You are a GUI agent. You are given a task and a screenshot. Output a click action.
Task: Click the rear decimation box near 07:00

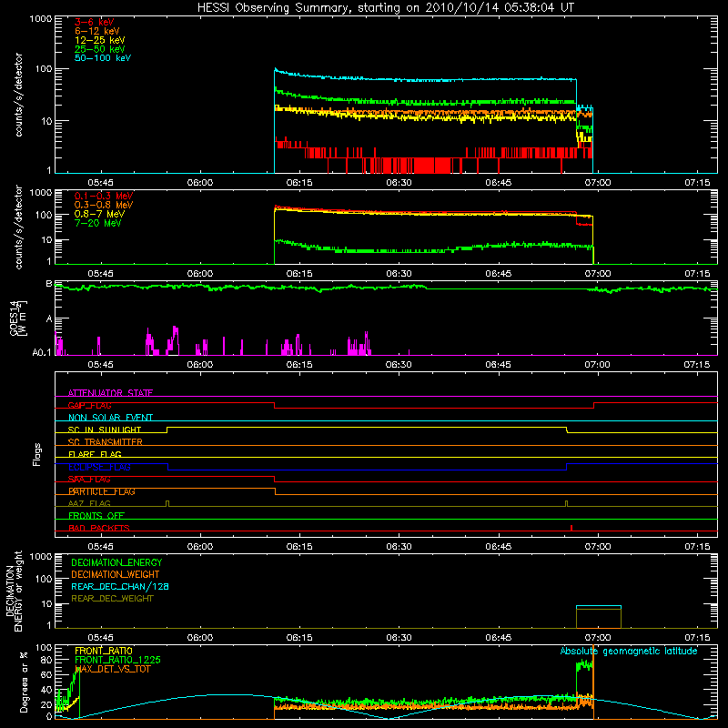coord(599,617)
